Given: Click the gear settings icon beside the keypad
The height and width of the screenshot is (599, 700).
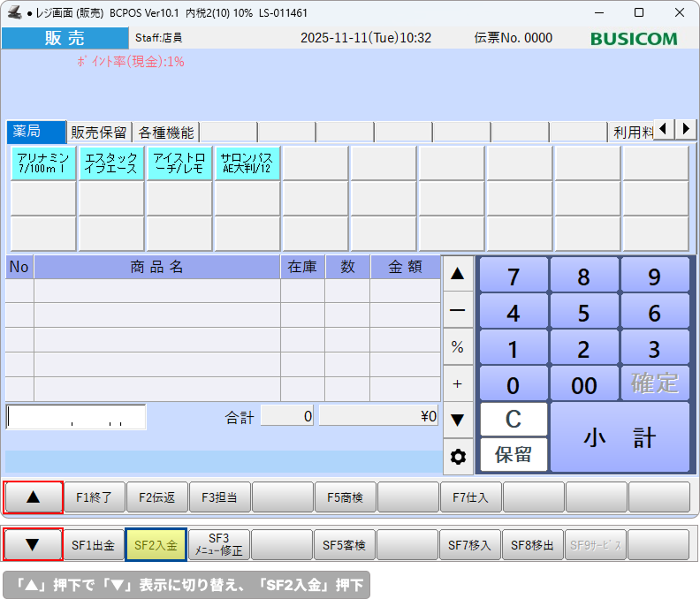Looking at the screenshot, I should (x=457, y=457).
